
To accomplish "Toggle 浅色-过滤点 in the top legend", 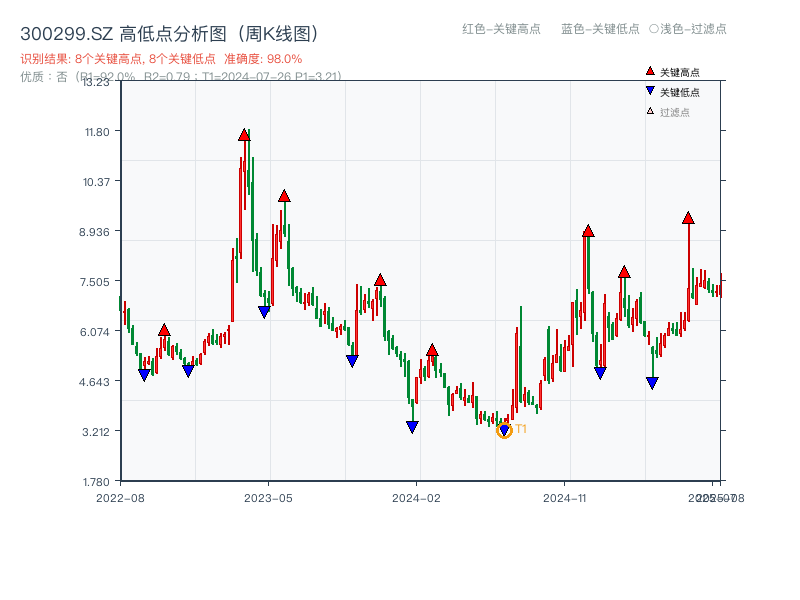I will (685, 29).
